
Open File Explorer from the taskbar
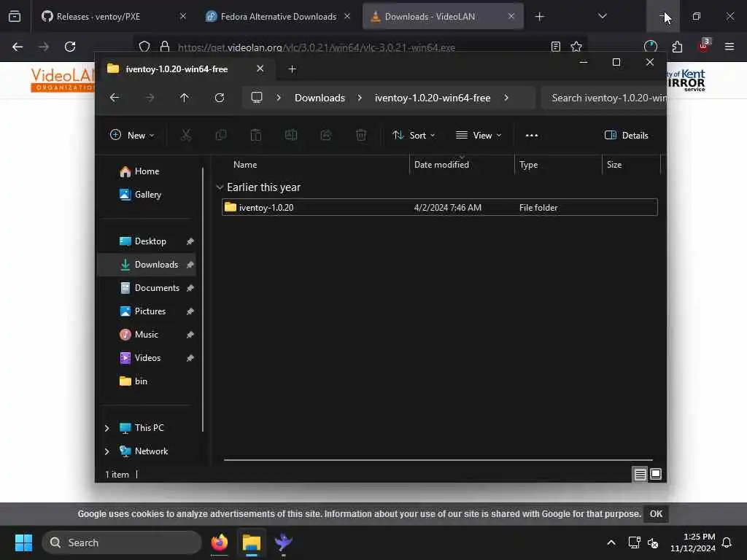[x=252, y=542]
